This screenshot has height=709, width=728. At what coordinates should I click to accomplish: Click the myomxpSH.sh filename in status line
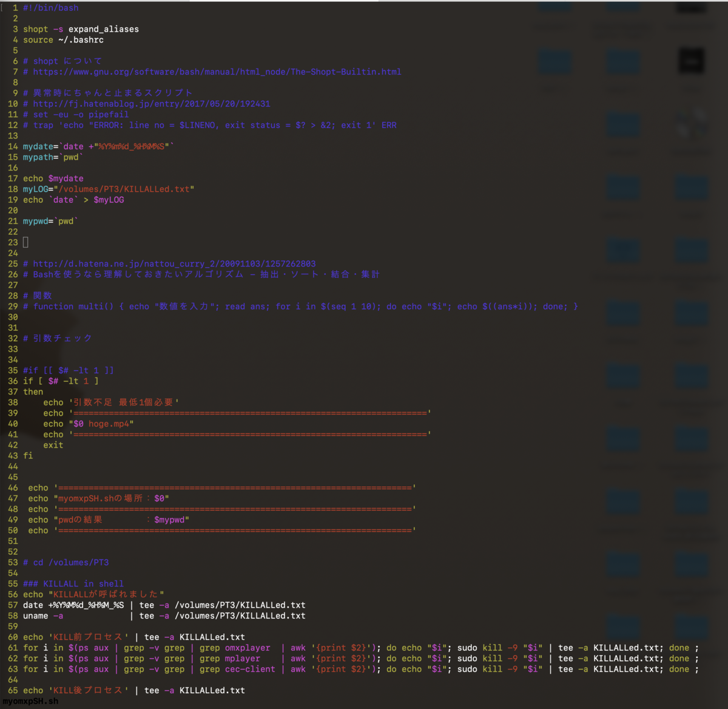30,701
